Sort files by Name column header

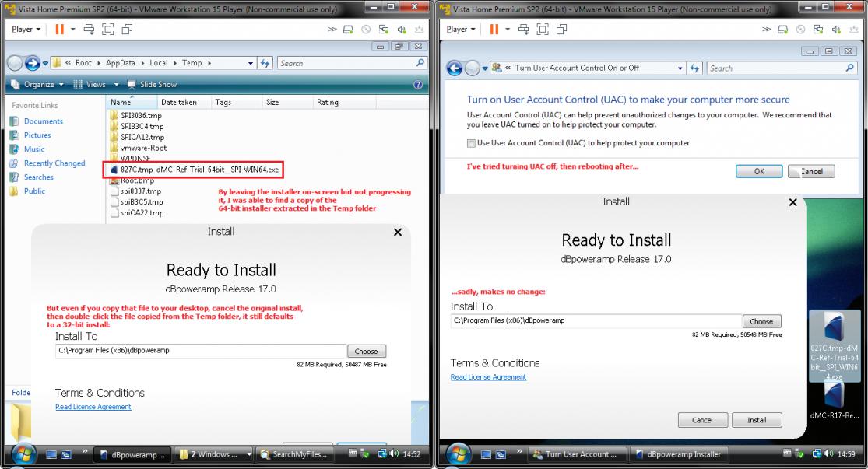pos(132,103)
